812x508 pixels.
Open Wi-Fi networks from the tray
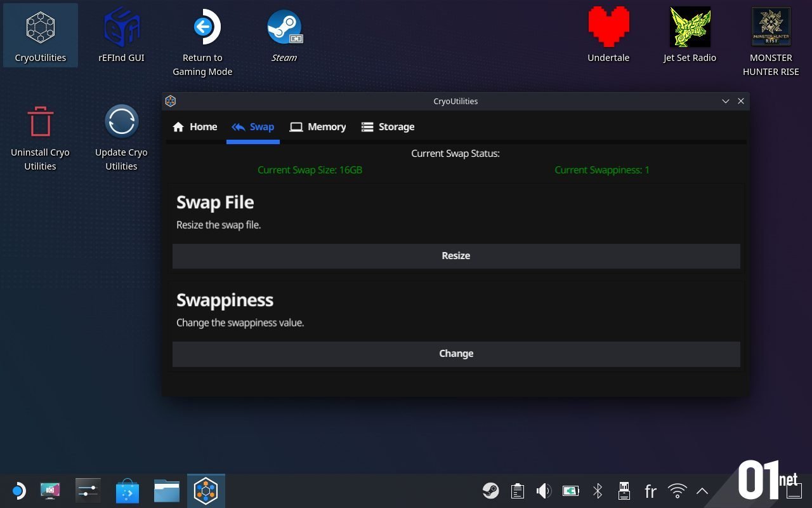[678, 491]
